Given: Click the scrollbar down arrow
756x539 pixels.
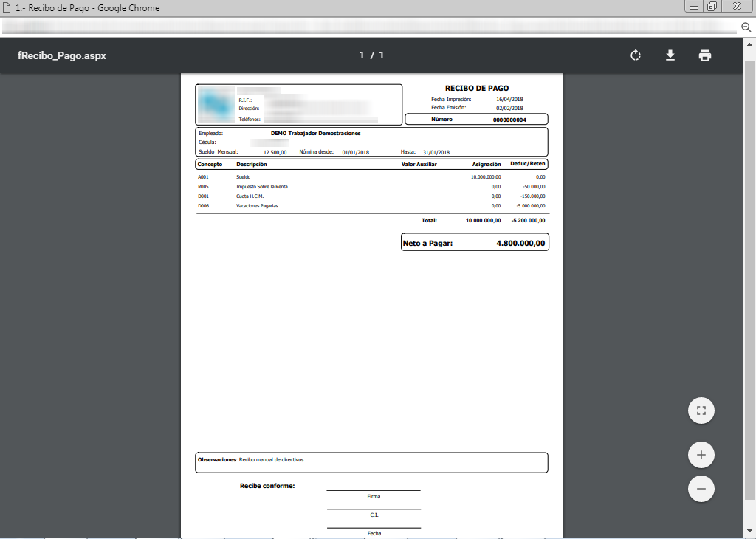Looking at the screenshot, I should [x=750, y=532].
